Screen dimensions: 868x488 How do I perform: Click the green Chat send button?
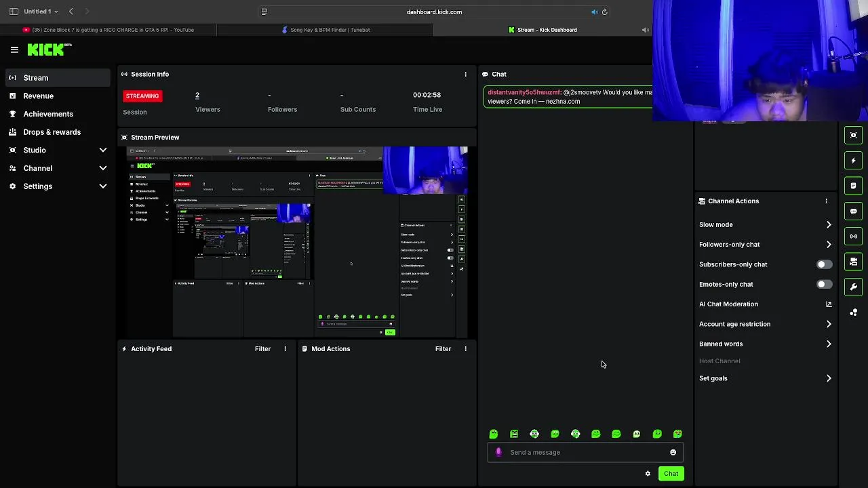pyautogui.click(x=671, y=474)
